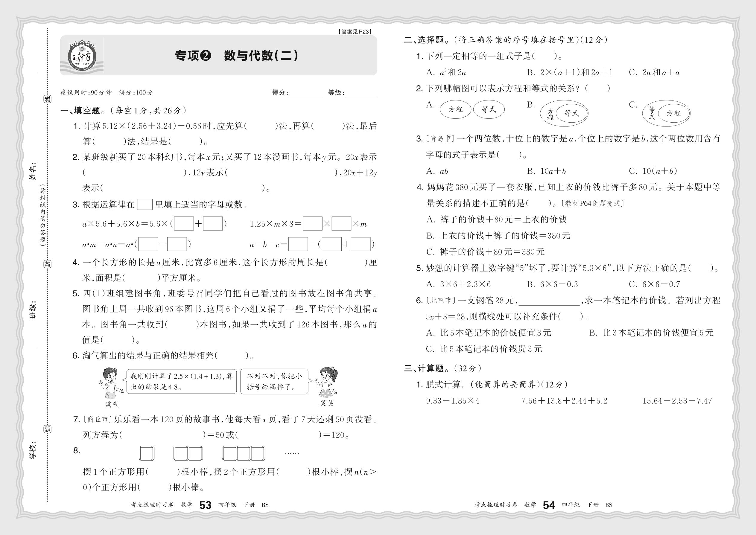This screenshot has width=756, height=535.
Task: Click the single matchstick square figure
Action: click(146, 453)
